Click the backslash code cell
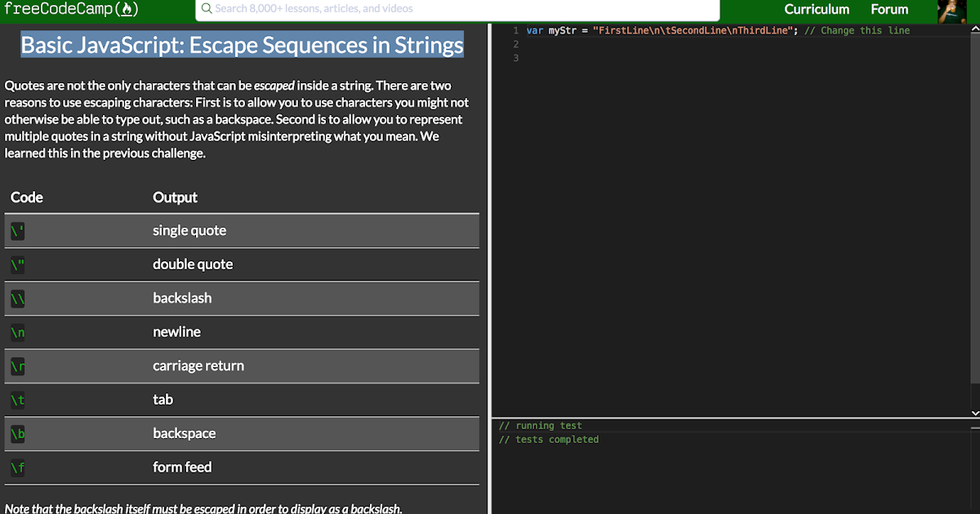Viewport: 980px width, 514px height. click(18, 299)
